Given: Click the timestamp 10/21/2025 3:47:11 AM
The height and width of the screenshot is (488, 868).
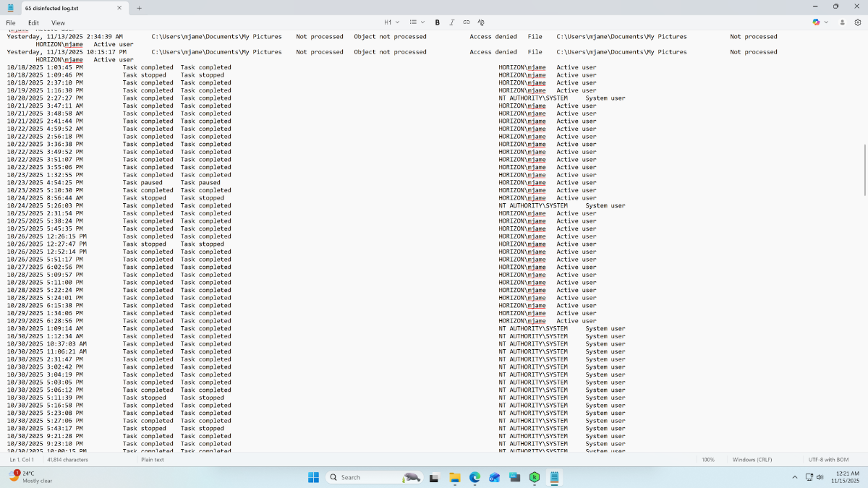Looking at the screenshot, I should click(x=45, y=106).
